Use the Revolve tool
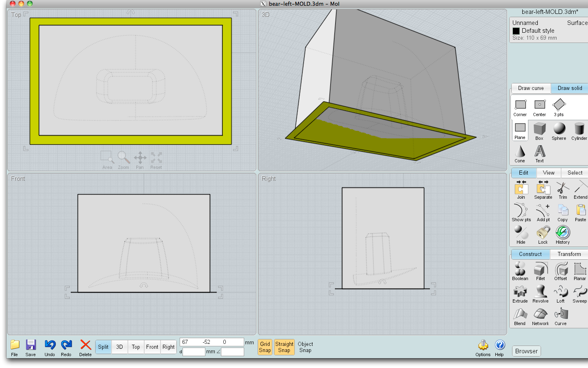 541,294
